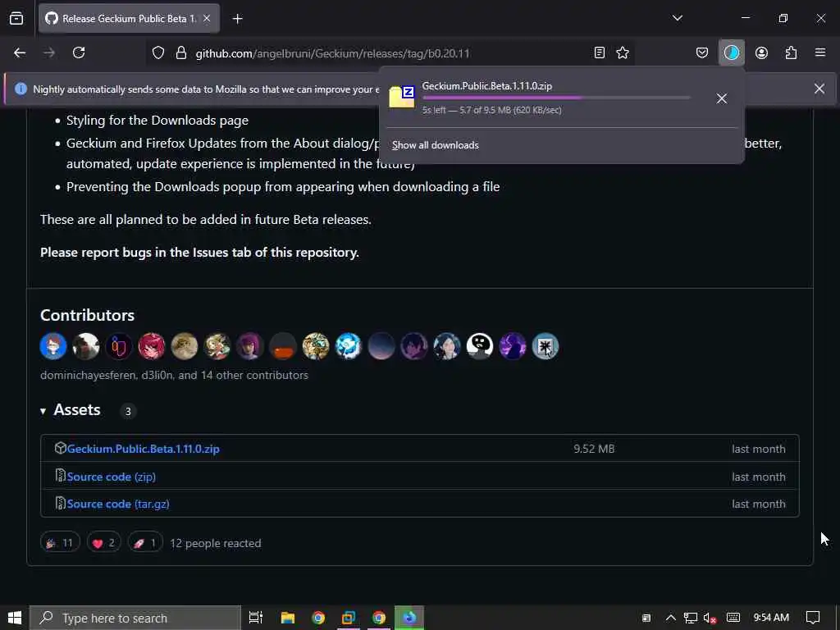Toggle the downloads panel button

731,52
